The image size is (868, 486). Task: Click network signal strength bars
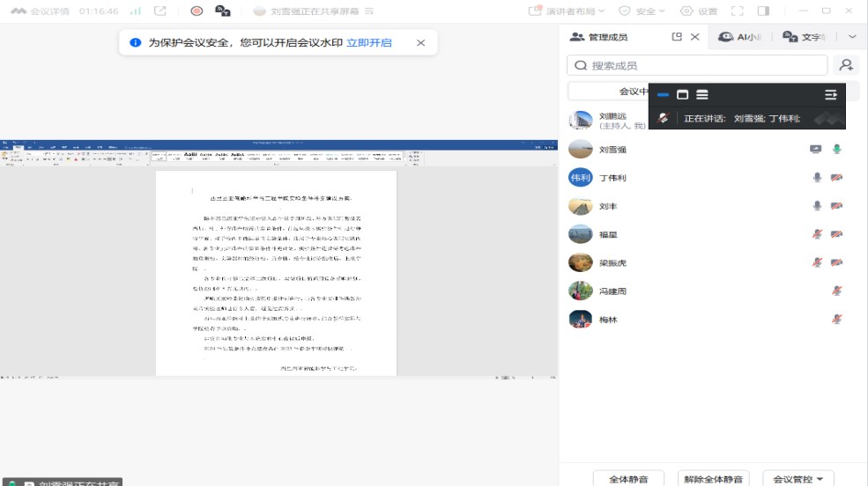135,11
